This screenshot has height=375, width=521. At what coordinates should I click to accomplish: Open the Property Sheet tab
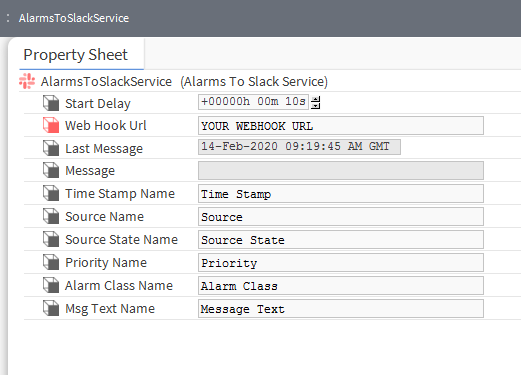[x=76, y=55]
